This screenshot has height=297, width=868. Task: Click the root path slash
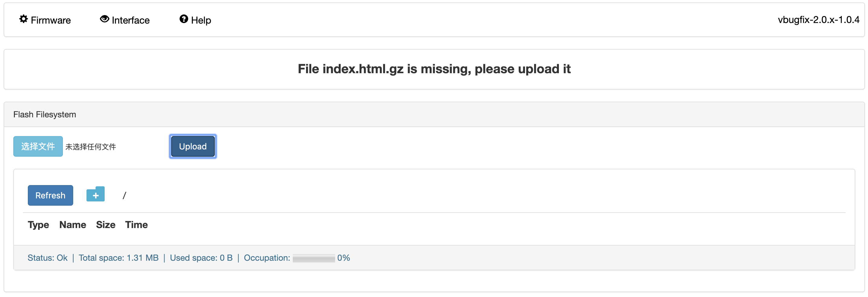coord(124,195)
